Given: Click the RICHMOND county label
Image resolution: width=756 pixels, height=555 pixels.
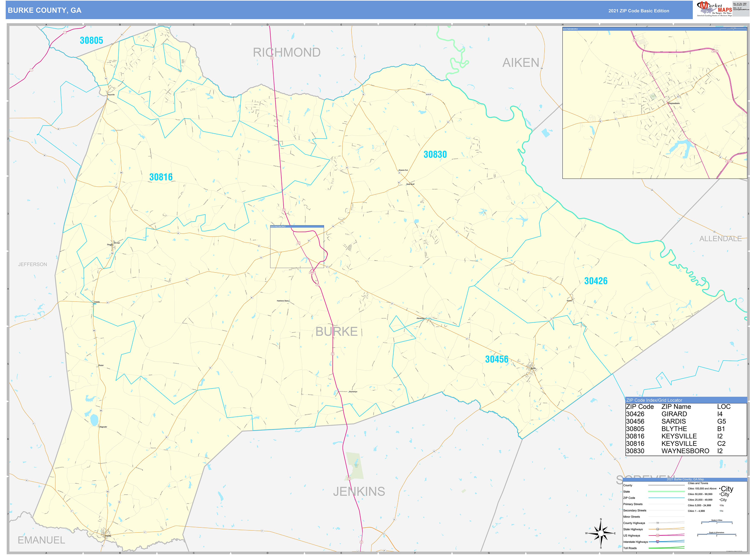Looking at the screenshot, I should (x=287, y=53).
